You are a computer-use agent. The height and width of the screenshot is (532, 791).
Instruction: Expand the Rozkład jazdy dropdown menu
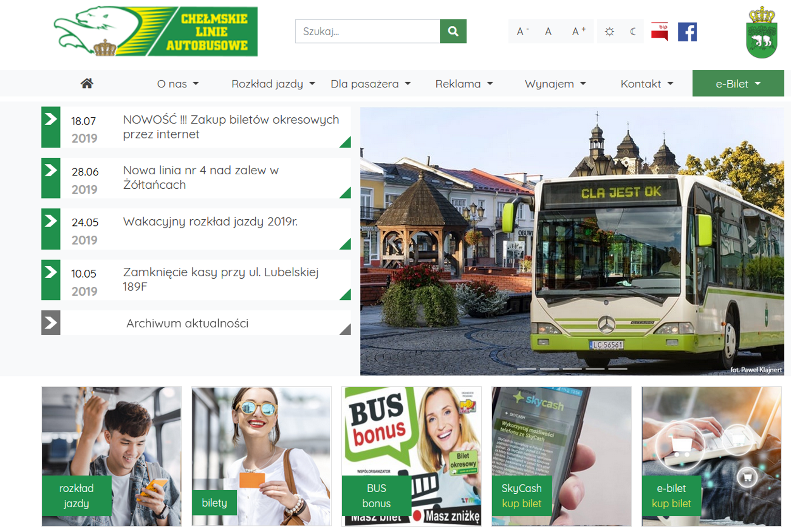pyautogui.click(x=273, y=84)
